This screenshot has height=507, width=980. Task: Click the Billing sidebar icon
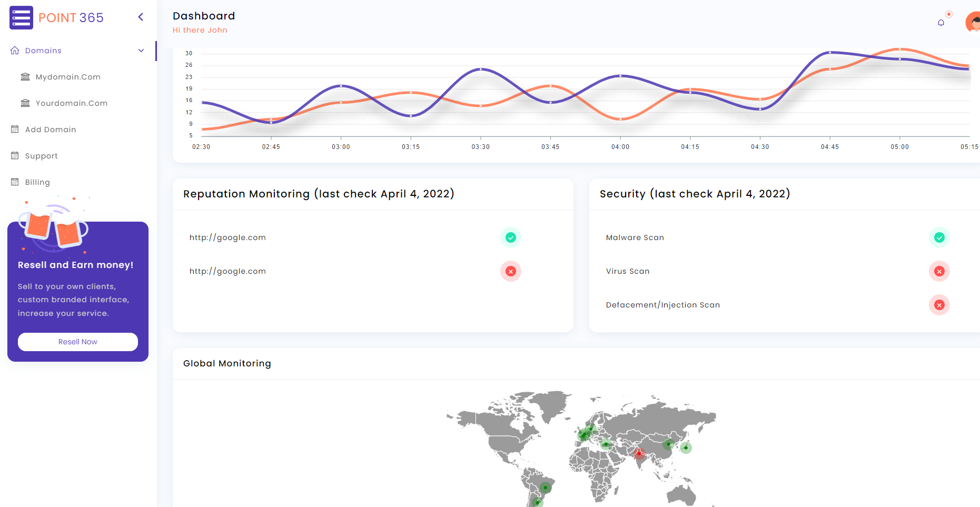click(x=15, y=182)
